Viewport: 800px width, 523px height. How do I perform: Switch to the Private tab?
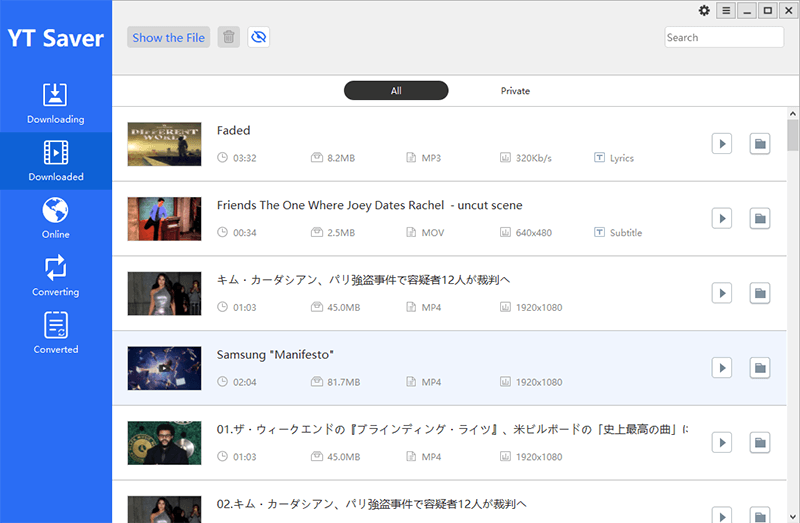[515, 91]
